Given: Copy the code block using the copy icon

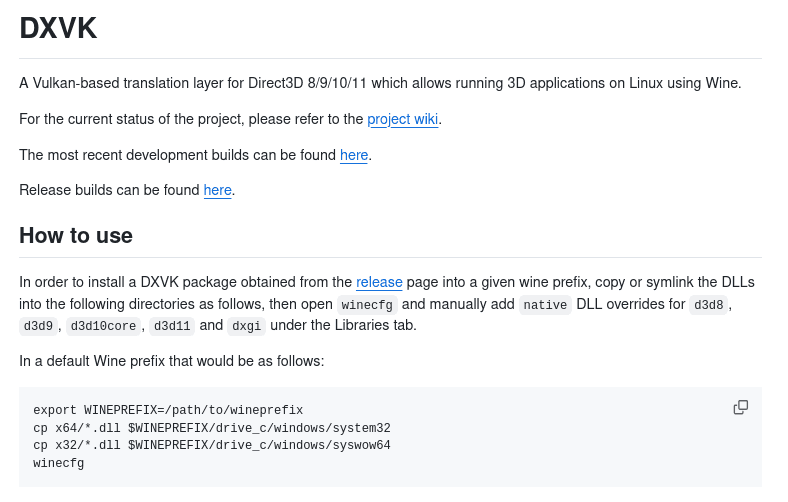Looking at the screenshot, I should click(740, 407).
